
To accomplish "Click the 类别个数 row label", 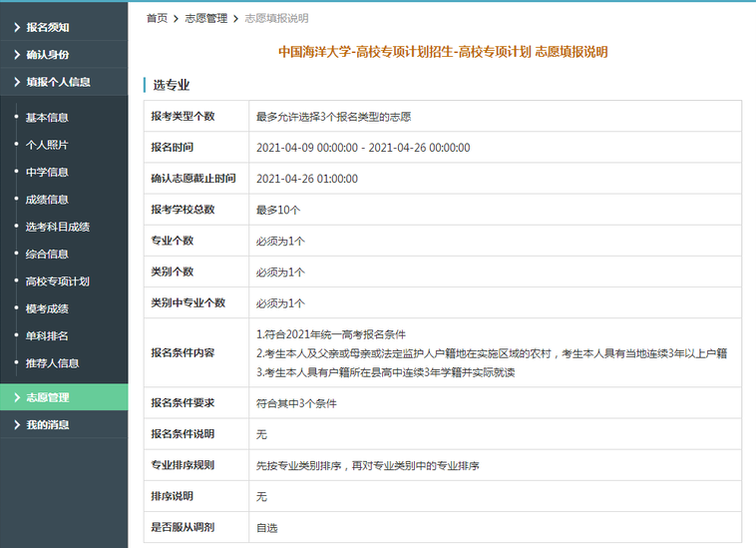I will [x=173, y=272].
